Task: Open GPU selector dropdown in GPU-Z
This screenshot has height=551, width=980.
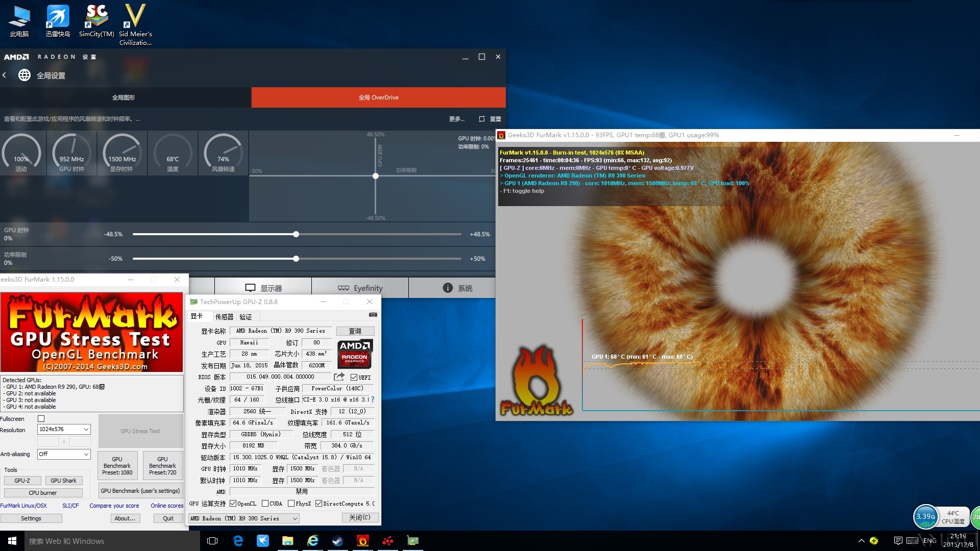Action: (244, 518)
